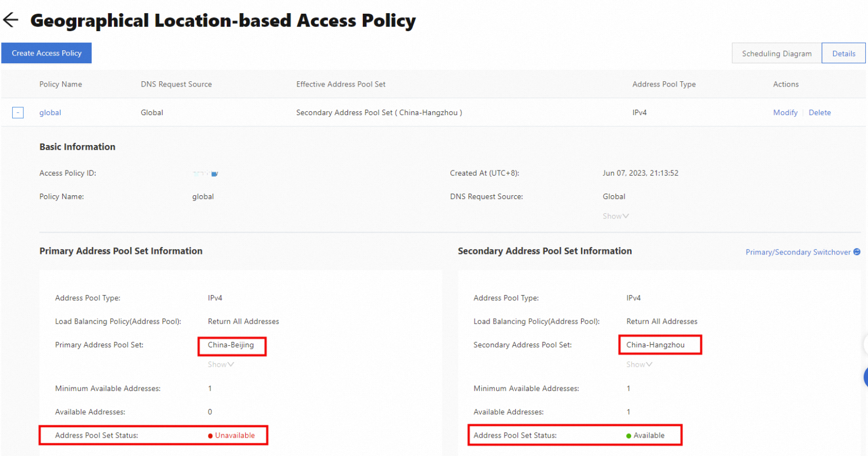The image size is (868, 456).
Task: Click the Primary/Secondary Switchover link text
Action: pos(797,252)
